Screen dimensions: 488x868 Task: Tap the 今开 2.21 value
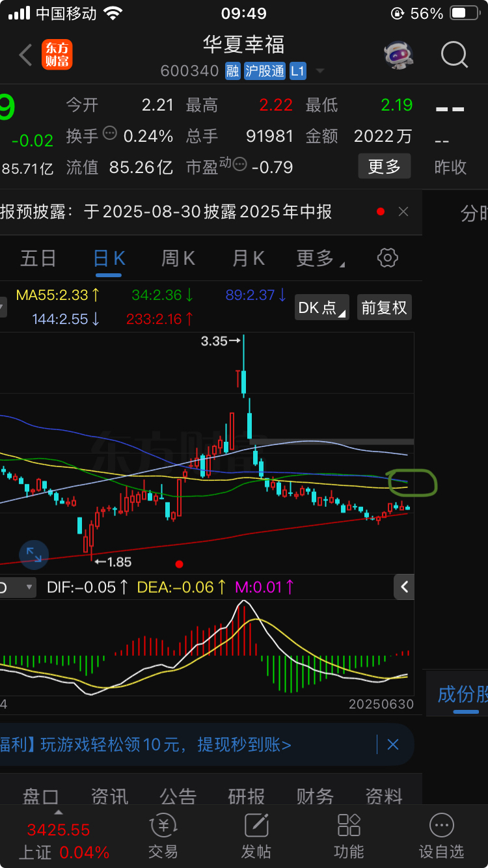pyautogui.click(x=158, y=105)
